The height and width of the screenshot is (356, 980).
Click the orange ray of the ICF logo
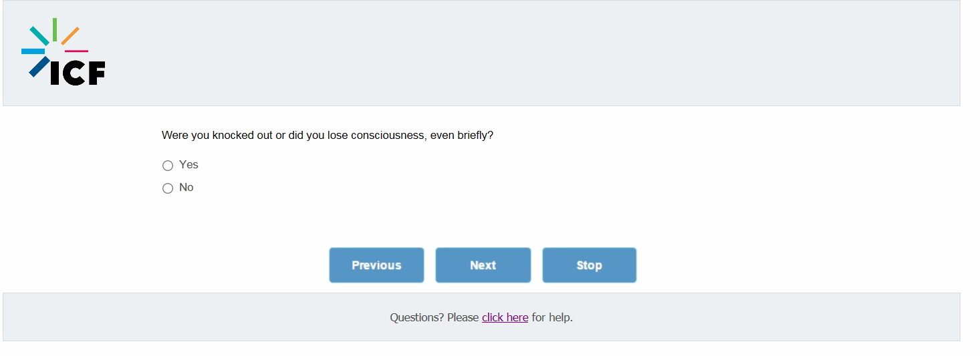click(x=70, y=36)
